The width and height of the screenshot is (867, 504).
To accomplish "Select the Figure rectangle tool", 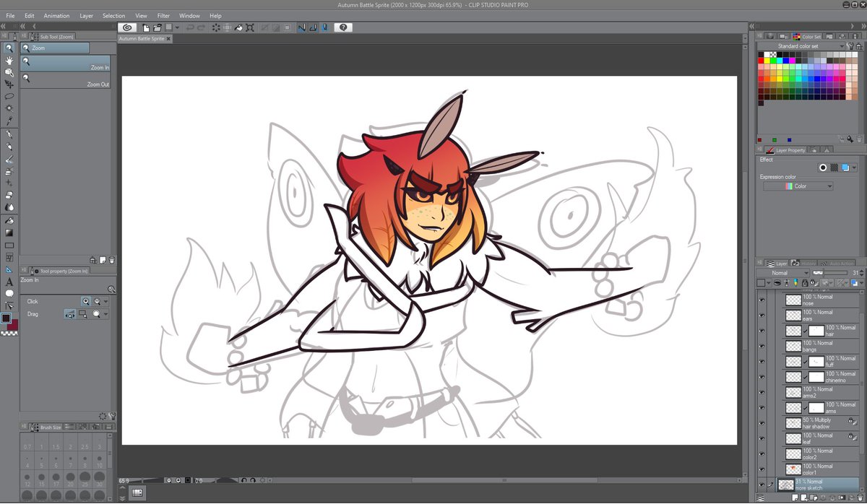I will (x=9, y=245).
